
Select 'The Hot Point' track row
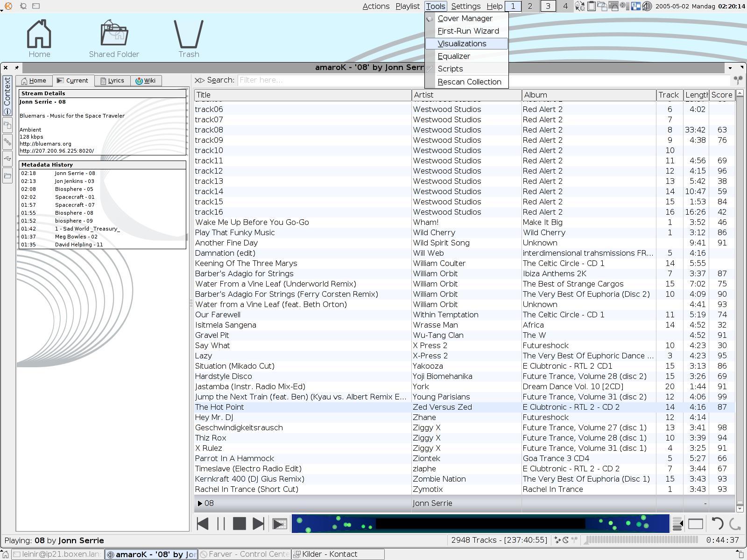pos(464,407)
